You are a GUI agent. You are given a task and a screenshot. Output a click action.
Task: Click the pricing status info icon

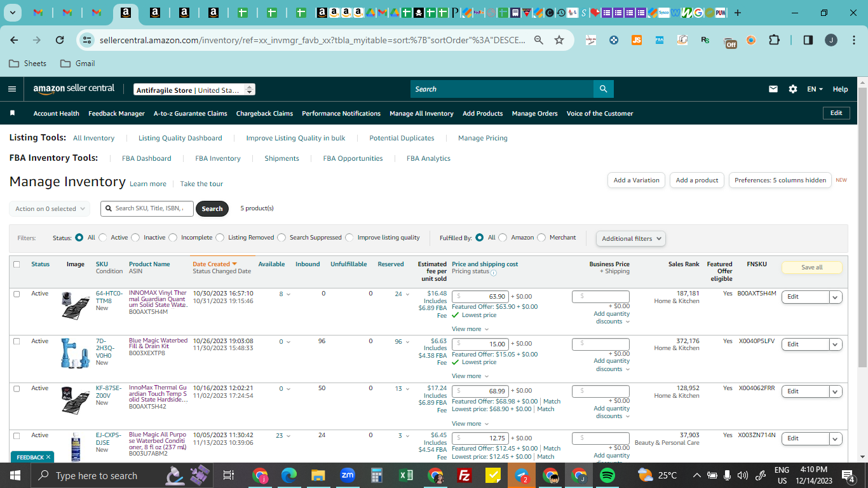click(x=494, y=273)
